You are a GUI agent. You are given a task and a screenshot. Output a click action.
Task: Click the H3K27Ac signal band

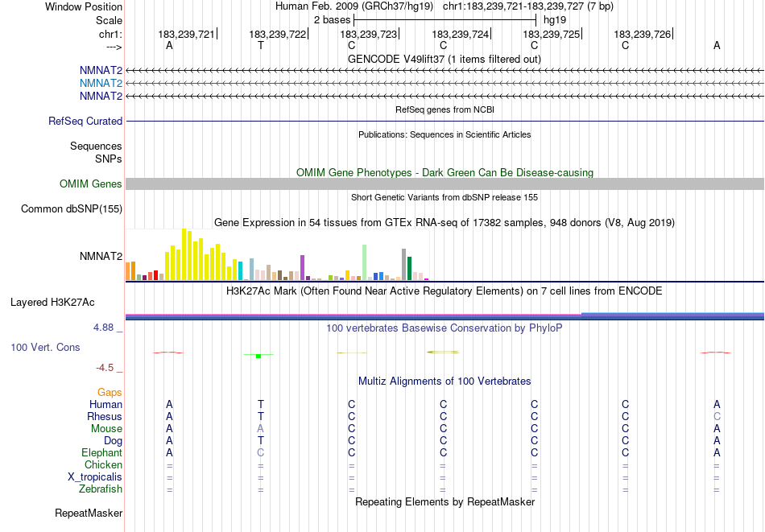(445, 316)
